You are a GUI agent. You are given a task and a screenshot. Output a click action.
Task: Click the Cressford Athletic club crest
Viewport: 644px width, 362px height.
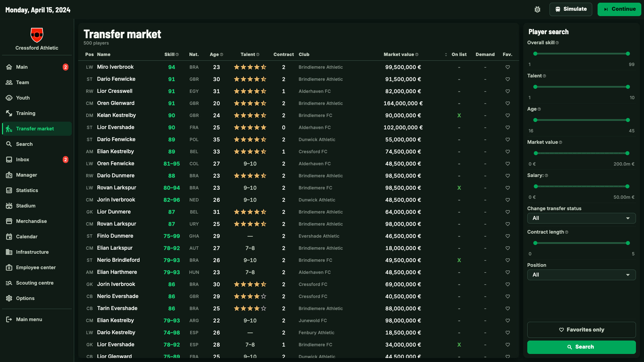pos(37,35)
